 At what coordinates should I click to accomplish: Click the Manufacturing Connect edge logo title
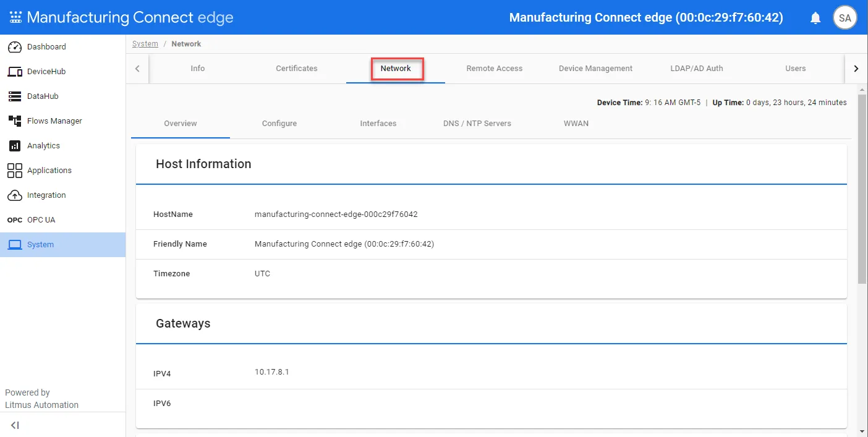[x=130, y=17]
